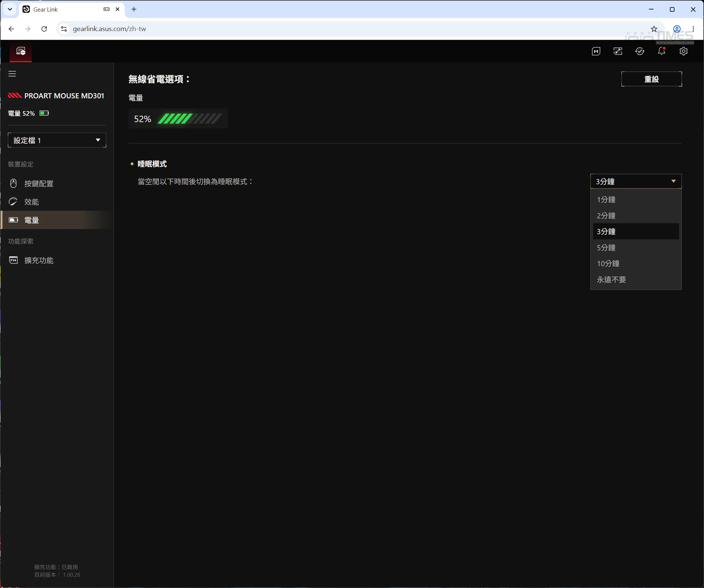Close the Gear Link tab

117,9
